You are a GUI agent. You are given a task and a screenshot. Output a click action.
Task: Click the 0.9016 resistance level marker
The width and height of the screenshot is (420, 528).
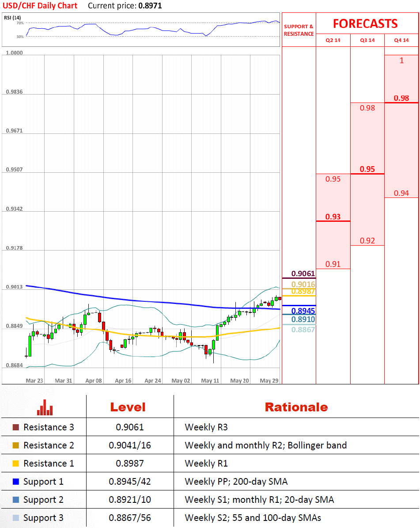[x=303, y=285]
